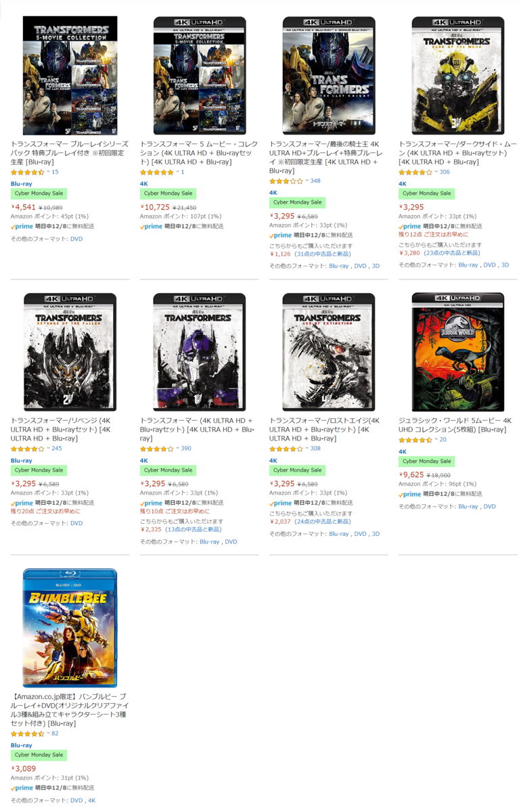Click the prime logo under the ¥9,625 item
Screen dimensions: 519x812
click(x=409, y=494)
